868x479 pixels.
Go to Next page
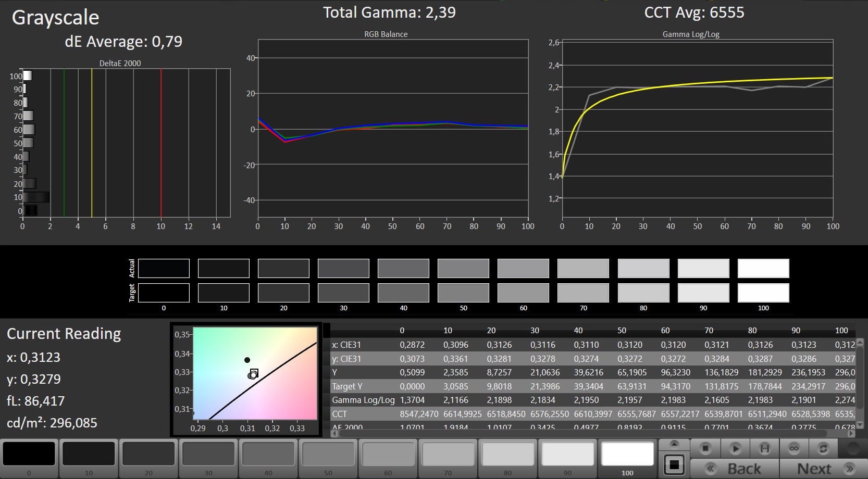pyautogui.click(x=824, y=469)
